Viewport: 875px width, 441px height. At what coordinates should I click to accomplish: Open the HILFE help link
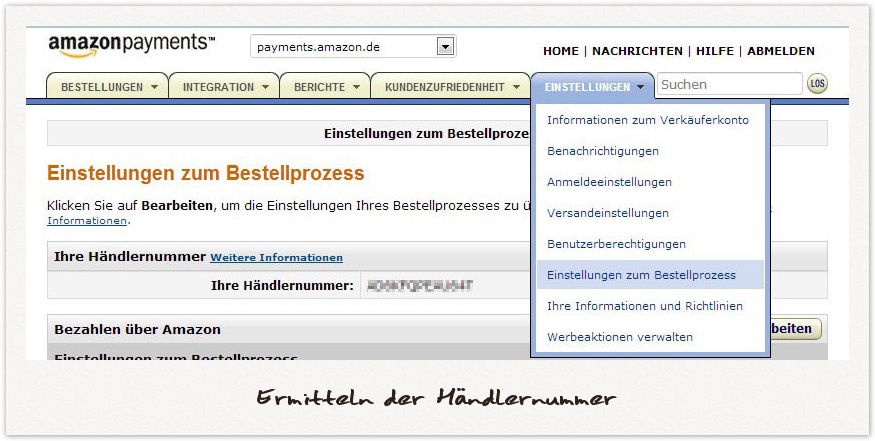tap(714, 51)
